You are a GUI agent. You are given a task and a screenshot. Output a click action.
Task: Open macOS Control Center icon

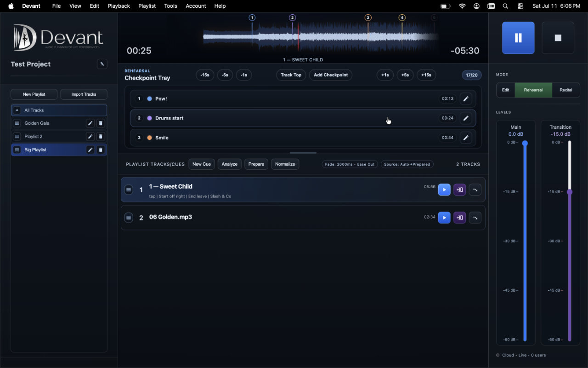520,6
